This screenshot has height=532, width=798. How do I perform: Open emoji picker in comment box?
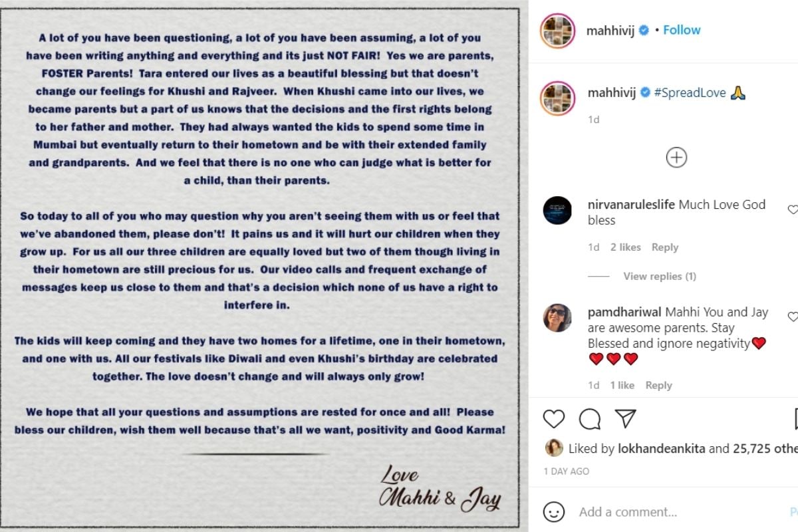point(554,512)
